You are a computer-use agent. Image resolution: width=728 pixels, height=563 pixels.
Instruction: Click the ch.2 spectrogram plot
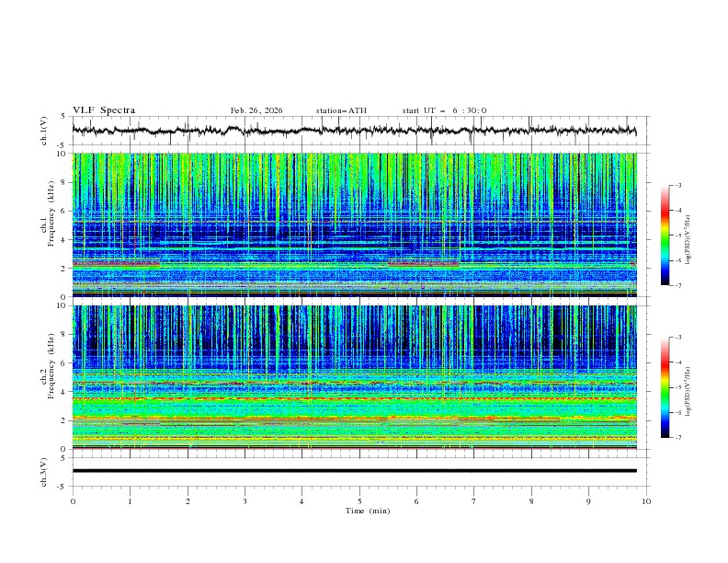tap(355, 377)
